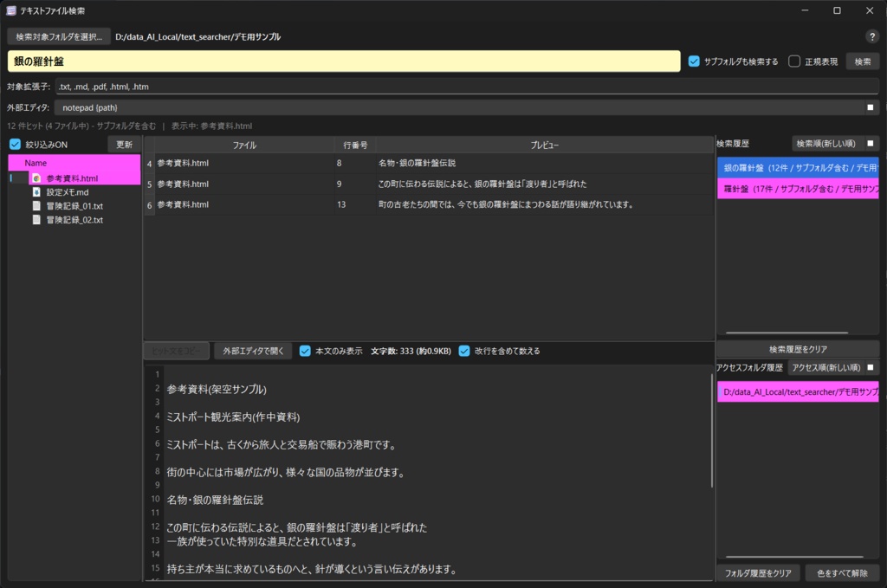Select result row 6 at line 13
The width and height of the screenshot is (887, 588).
coord(429,204)
